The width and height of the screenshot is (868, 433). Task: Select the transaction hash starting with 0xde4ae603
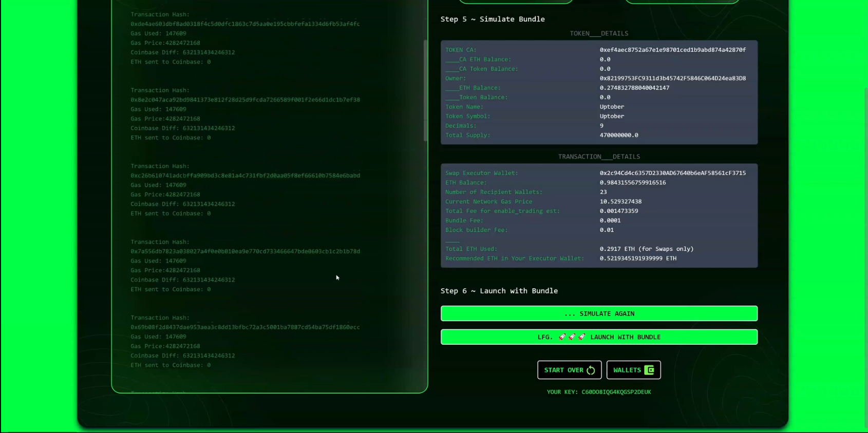tap(245, 24)
